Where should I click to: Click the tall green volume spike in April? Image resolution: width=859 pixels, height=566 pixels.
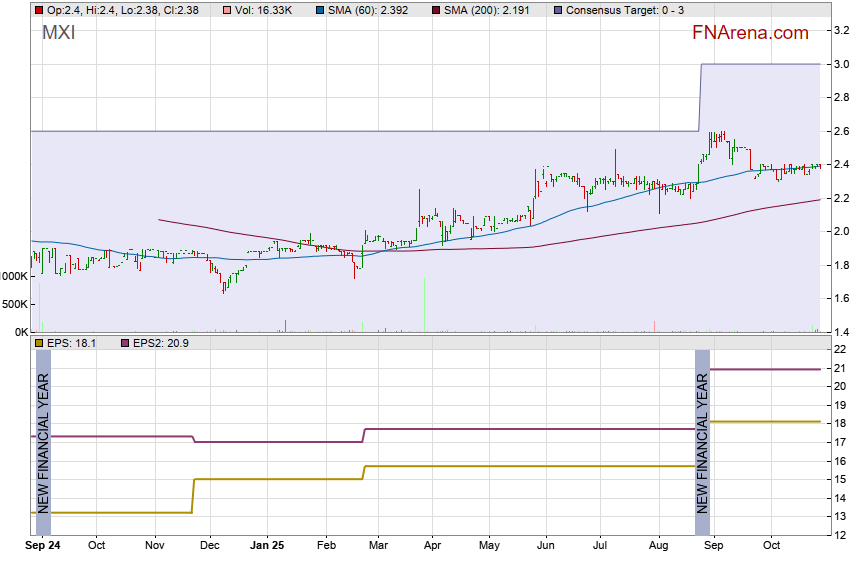[425, 304]
